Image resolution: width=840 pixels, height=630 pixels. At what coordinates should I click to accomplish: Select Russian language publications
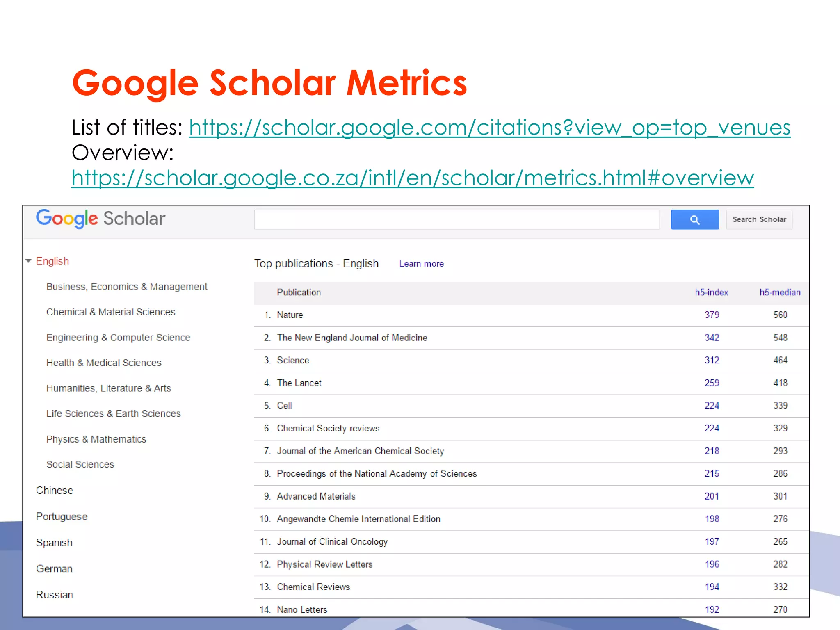[55, 595]
